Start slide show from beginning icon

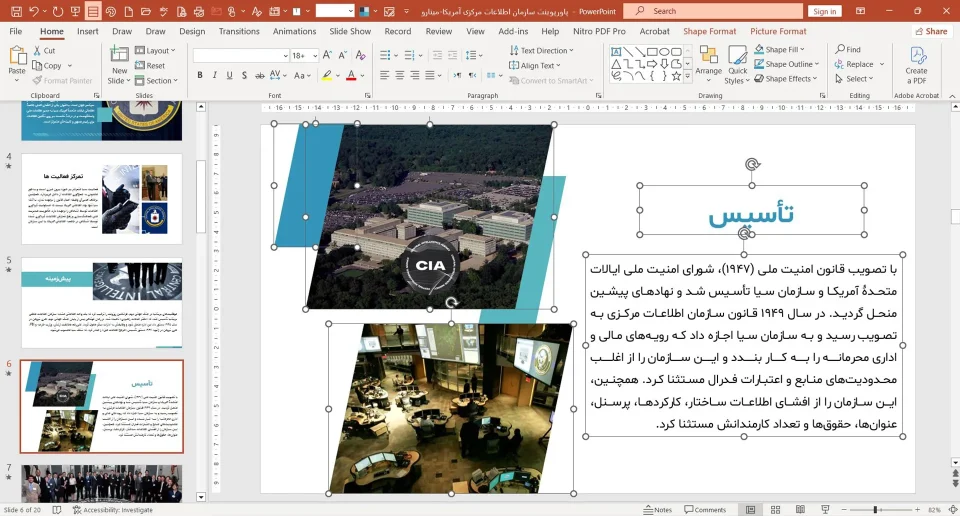[75, 11]
